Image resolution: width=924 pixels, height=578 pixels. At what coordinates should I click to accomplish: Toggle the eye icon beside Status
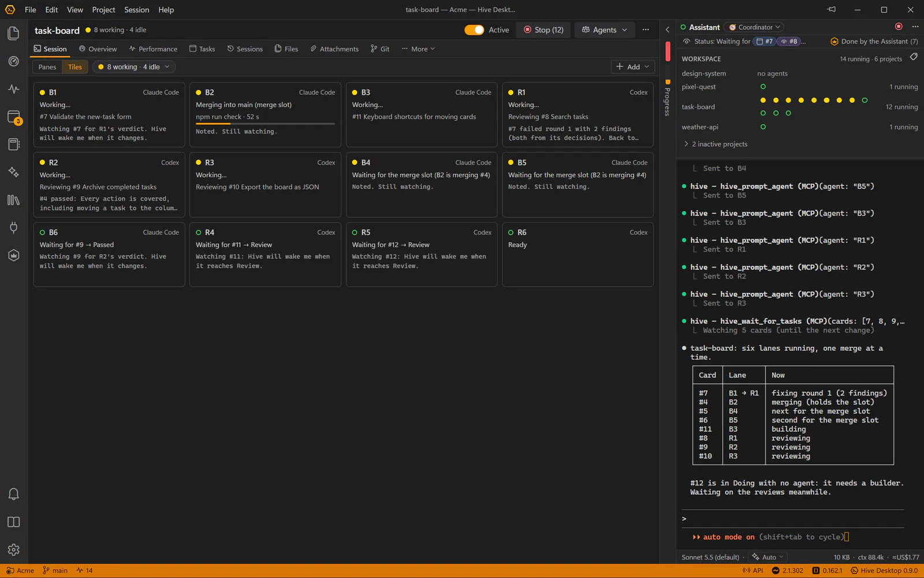pos(687,42)
